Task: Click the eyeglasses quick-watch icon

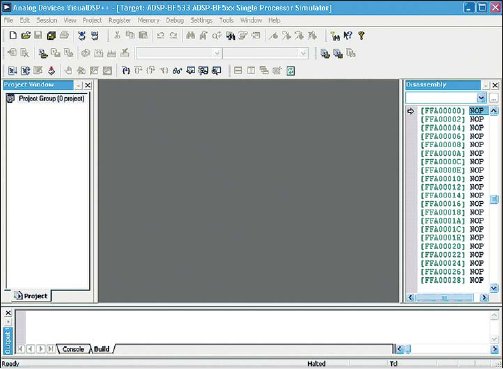Action: [x=177, y=71]
